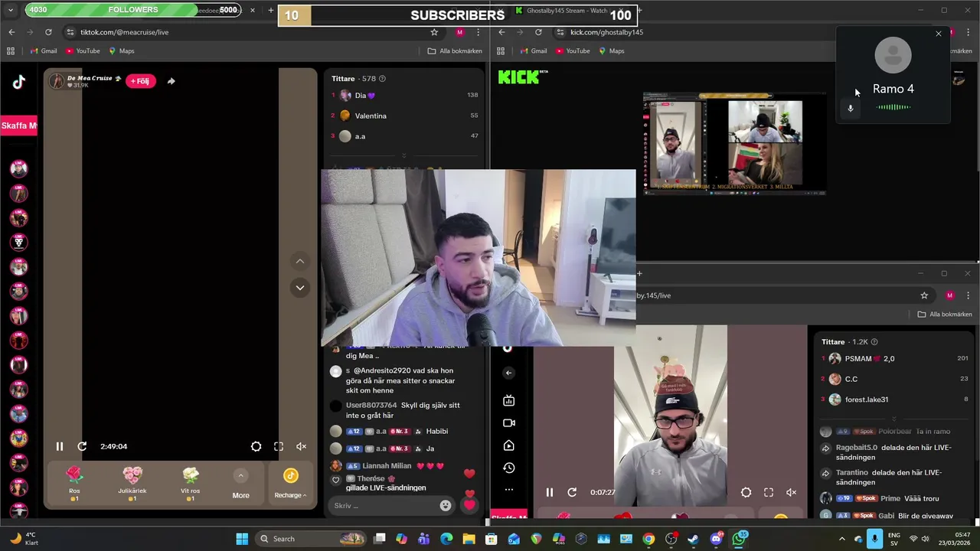Open Maps bookmark in left browser
Viewport: 980px width, 551px height.
pyautogui.click(x=121, y=51)
